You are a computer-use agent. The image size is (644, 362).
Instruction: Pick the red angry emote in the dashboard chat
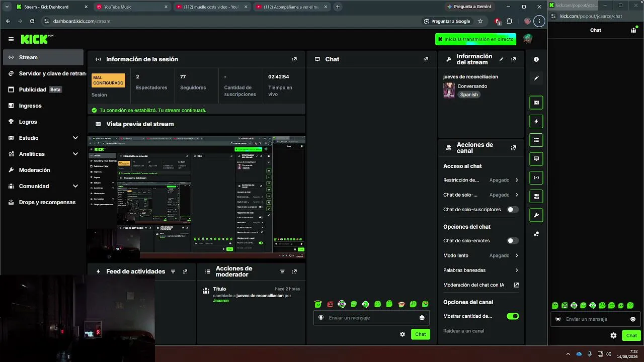330,304
